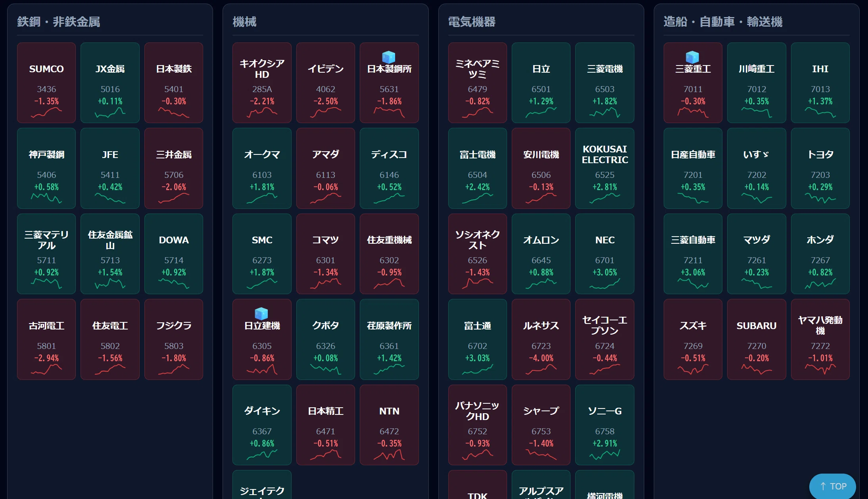Open the コマツ 6301 card

[326, 254]
